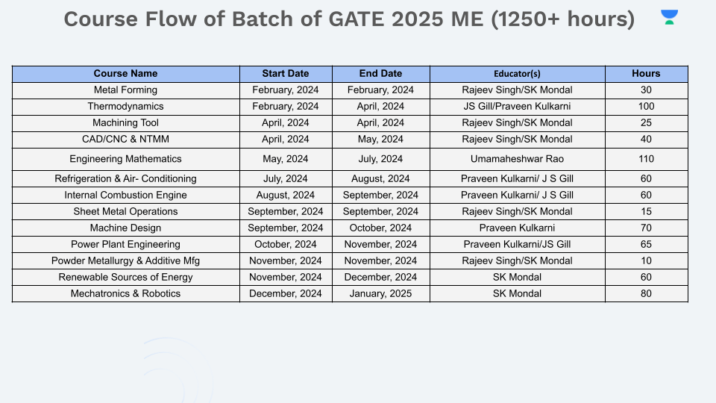This screenshot has width=716, height=403.
Task: Select the Mechatronics & Robotics cell
Action: 126,293
